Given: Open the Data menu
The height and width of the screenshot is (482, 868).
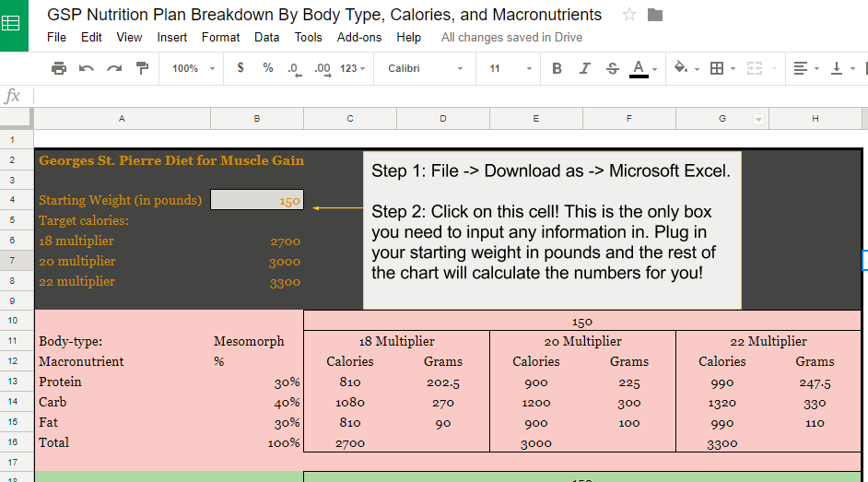Looking at the screenshot, I should coord(267,37).
